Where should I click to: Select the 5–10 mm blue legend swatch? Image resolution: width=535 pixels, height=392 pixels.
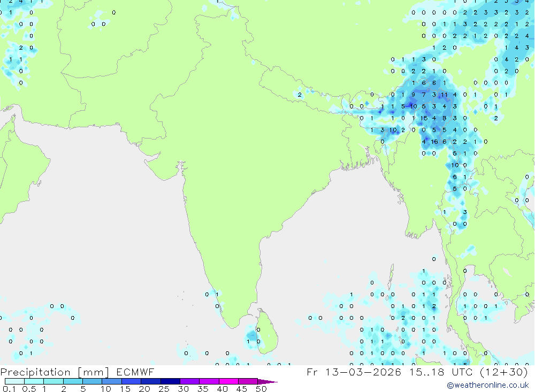92,381
